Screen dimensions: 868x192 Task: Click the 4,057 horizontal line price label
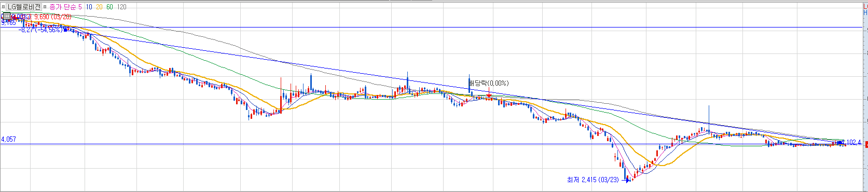click(8, 140)
